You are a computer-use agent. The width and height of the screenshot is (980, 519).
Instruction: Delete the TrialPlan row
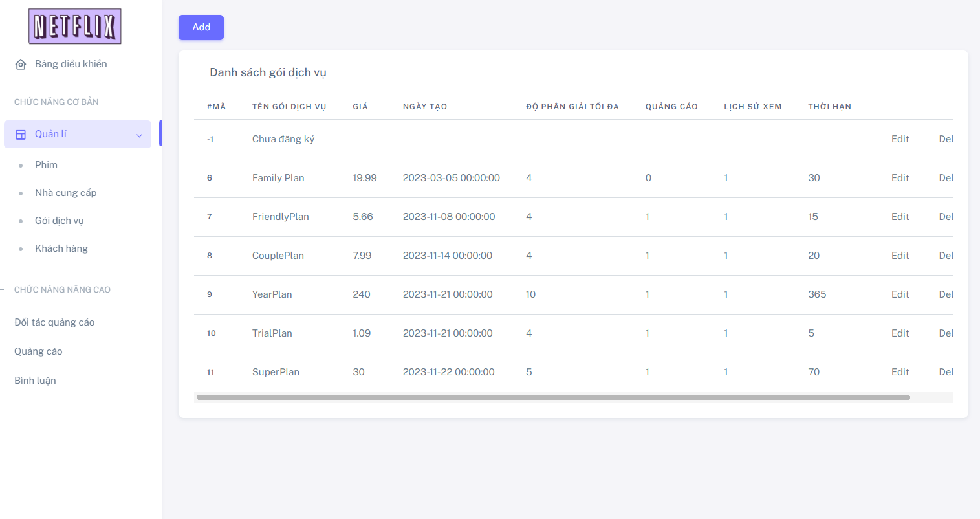(x=946, y=333)
